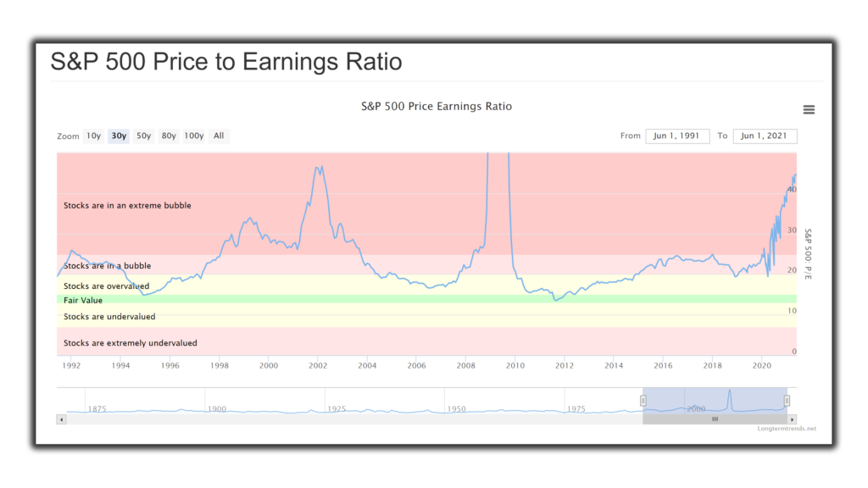Viewport: 868px width, 488px height.
Task: Click the 2008 x-axis year label
Action: [466, 366]
